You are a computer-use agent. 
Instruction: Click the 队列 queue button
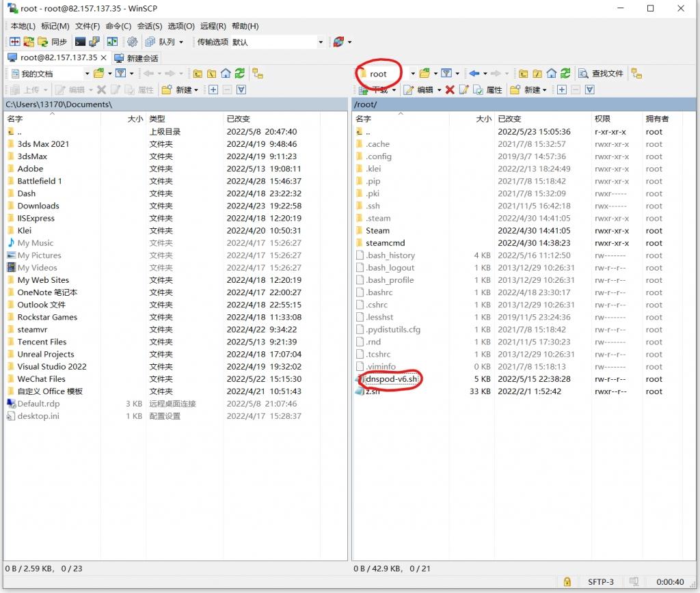[160, 42]
